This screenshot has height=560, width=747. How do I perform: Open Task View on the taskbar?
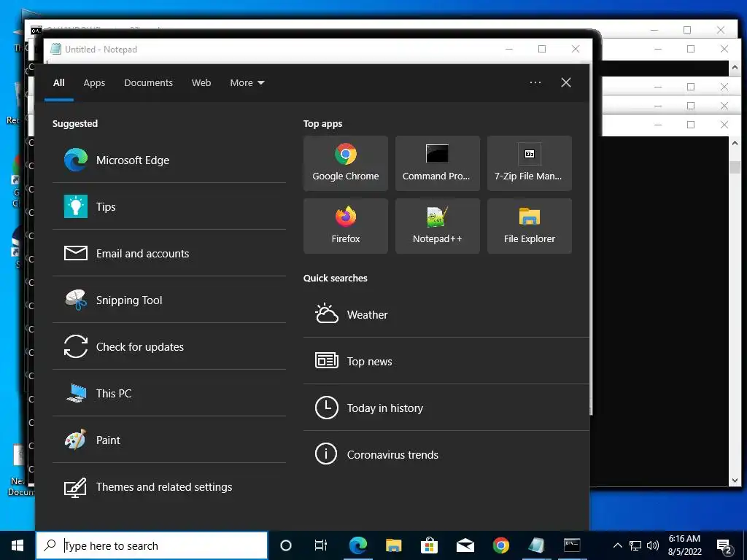(321, 545)
